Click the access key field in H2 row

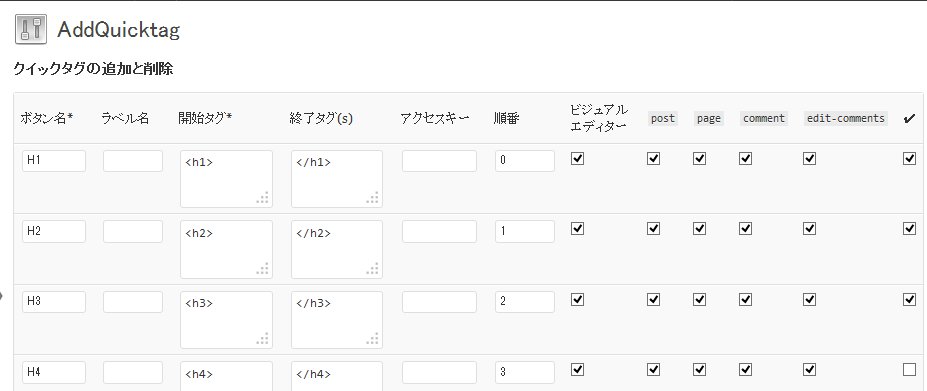pyautogui.click(x=439, y=231)
